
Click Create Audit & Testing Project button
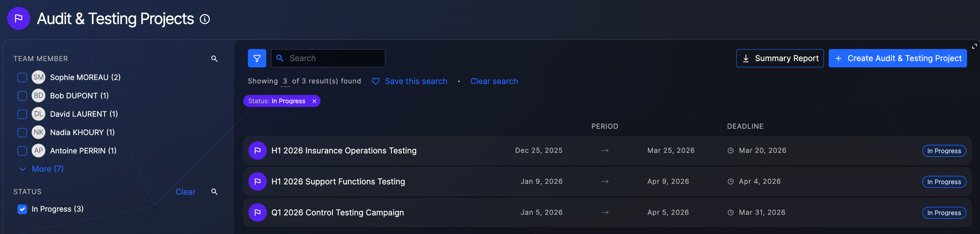(898, 58)
